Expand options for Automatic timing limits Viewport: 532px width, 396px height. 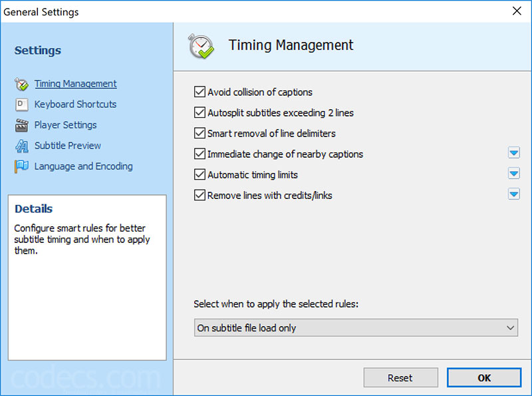[x=513, y=174]
